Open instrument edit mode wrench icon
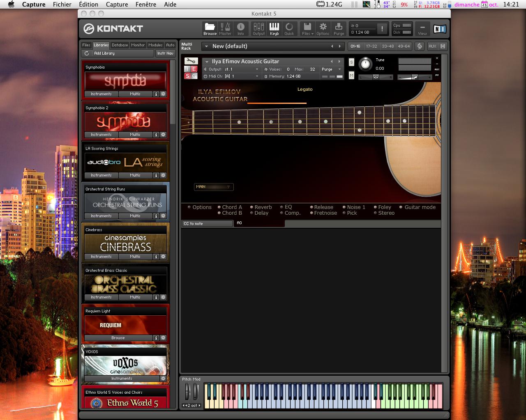 (x=191, y=61)
